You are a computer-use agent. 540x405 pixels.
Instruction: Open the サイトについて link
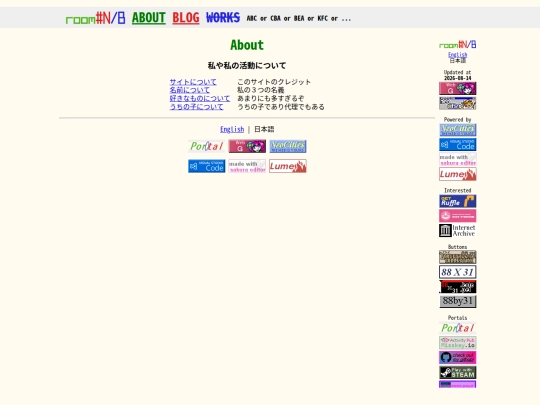point(193,82)
